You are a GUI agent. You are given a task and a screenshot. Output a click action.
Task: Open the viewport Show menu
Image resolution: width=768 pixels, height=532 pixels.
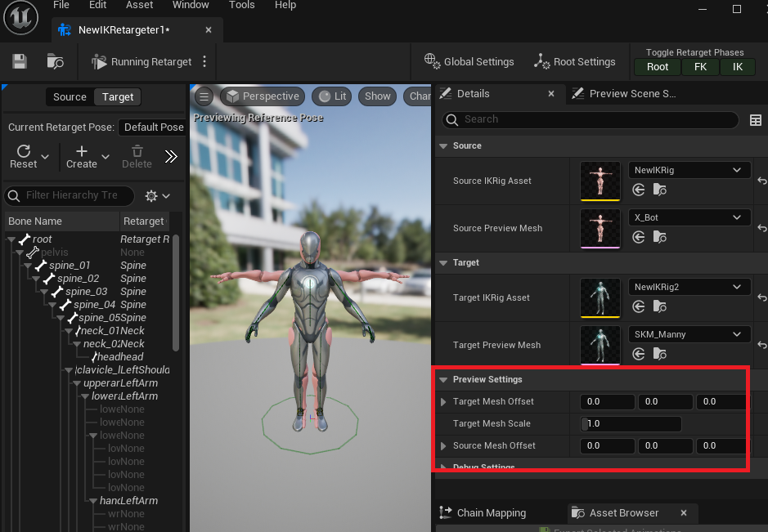(x=377, y=96)
